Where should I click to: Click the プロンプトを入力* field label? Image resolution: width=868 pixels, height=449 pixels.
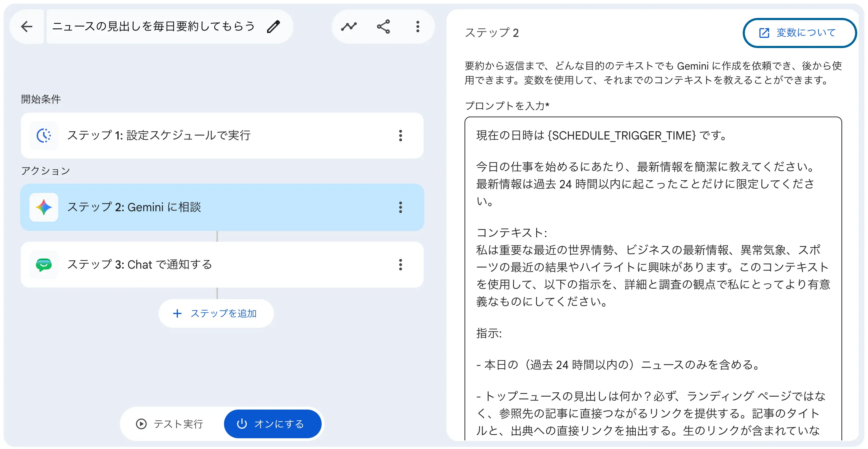(x=507, y=106)
